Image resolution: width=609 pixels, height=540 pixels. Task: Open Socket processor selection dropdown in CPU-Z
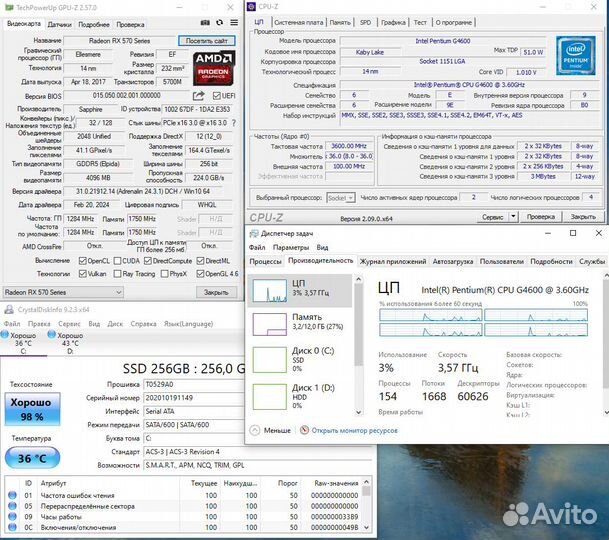click(x=341, y=198)
